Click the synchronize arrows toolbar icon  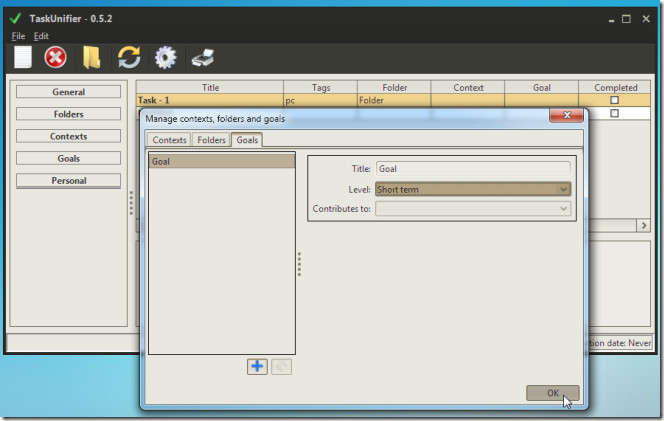point(129,57)
